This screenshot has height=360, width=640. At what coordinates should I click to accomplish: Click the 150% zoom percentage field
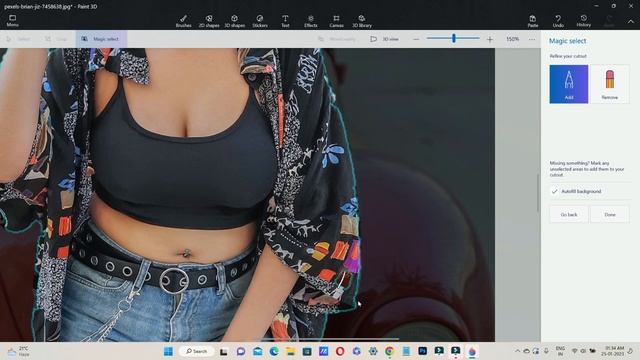point(512,39)
